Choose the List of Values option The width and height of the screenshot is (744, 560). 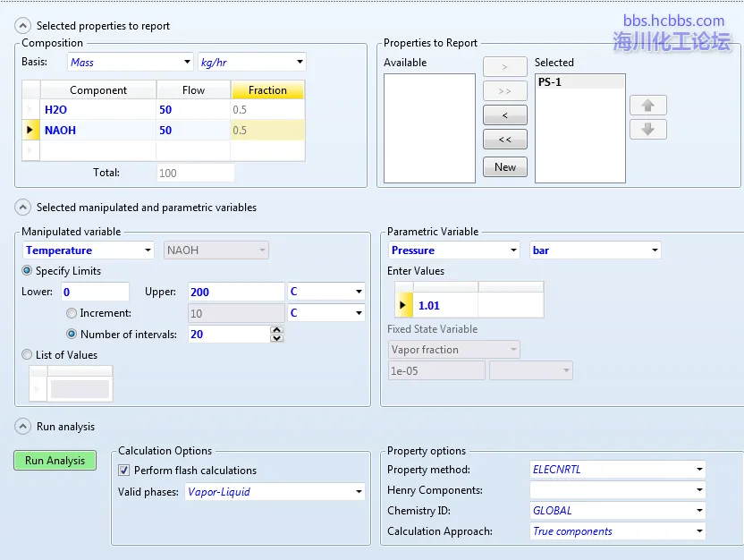click(x=27, y=355)
